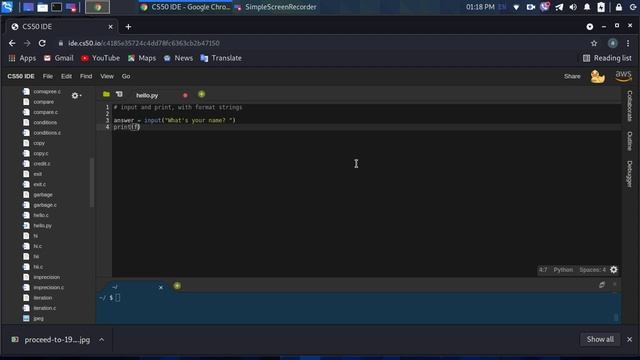Open the Maps bookmark
Image resolution: width=640 pixels, height=360 pixels.
tap(142, 58)
